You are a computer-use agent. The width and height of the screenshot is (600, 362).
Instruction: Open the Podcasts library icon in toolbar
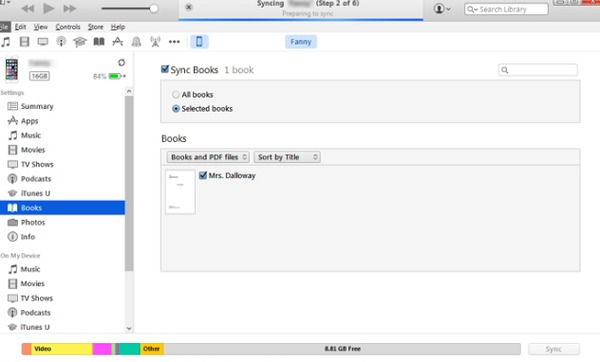coord(61,41)
